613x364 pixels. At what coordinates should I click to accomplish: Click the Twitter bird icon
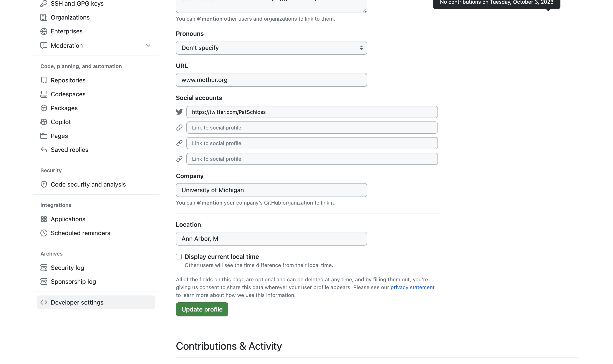click(179, 112)
